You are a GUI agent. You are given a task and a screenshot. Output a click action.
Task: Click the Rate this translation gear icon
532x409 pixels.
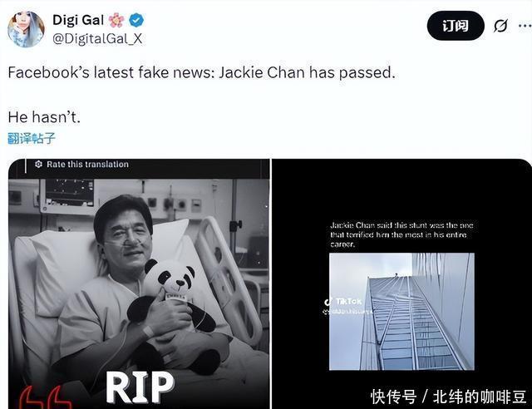click(x=38, y=165)
